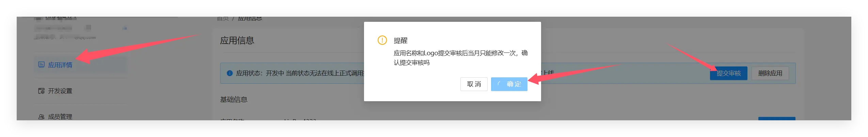The image size is (868, 137).
Task: Click the yellow warning icon in dialog
Action: click(x=382, y=40)
